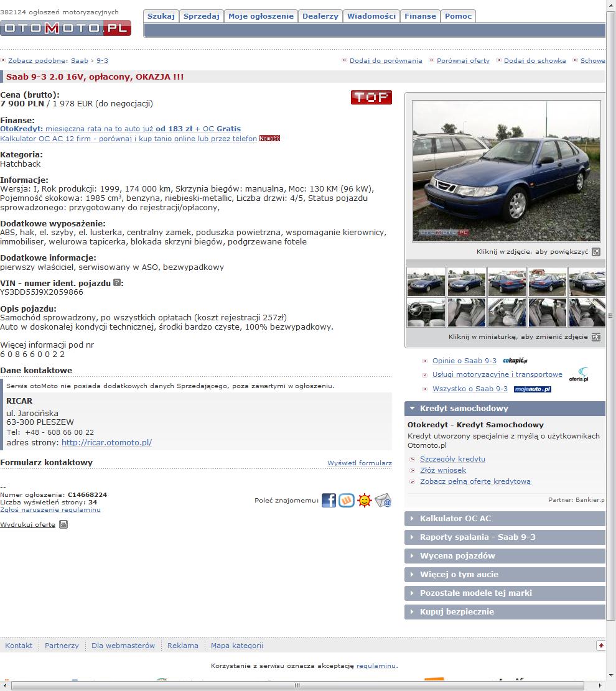This screenshot has width=616, height=691.
Task: Click the enlarge photo icon
Action: pyautogui.click(x=595, y=252)
